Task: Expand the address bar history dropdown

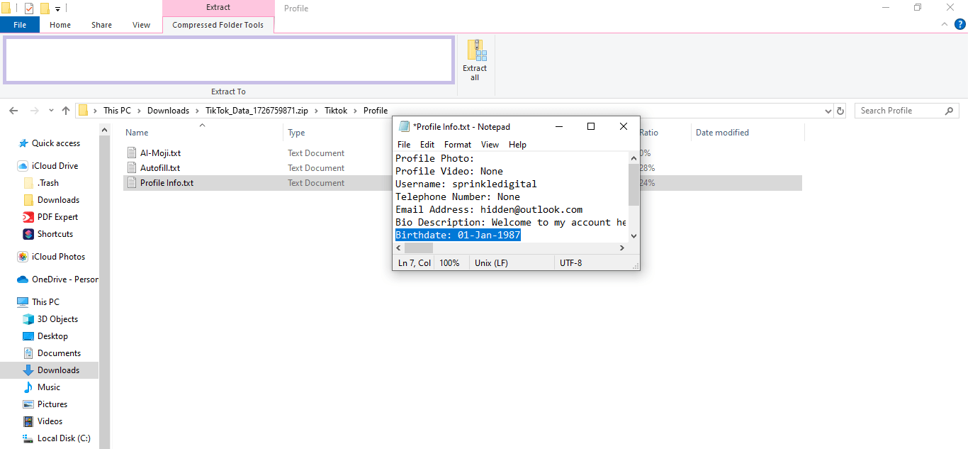Action: [x=828, y=111]
